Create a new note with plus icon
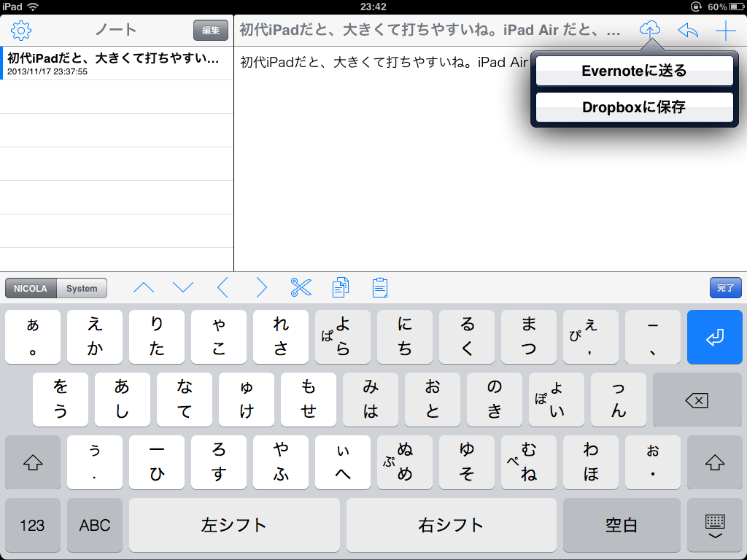The width and height of the screenshot is (747, 560). pos(726,31)
